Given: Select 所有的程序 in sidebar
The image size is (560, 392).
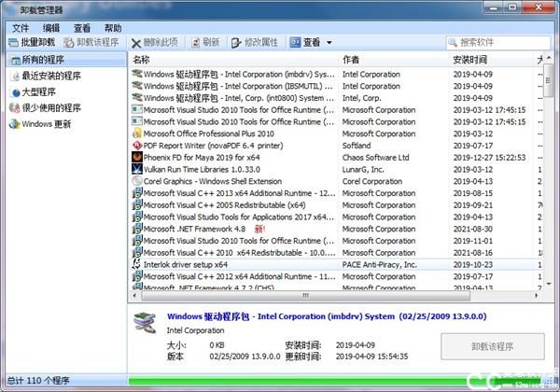Looking at the screenshot, I should [66, 60].
